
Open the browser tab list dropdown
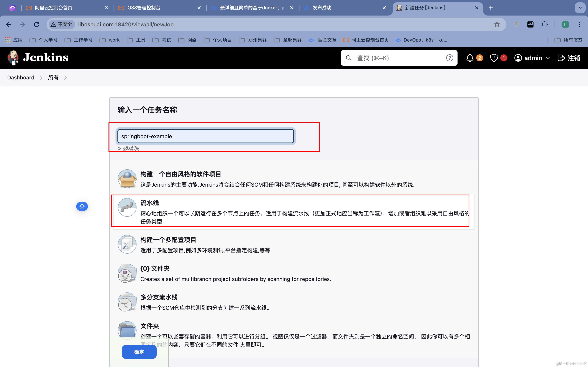580,8
